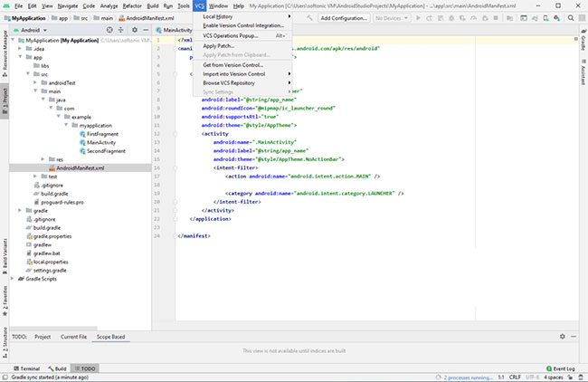This screenshot has height=382, width=588.
Task: Select Get from Version Control
Action: point(242,65)
